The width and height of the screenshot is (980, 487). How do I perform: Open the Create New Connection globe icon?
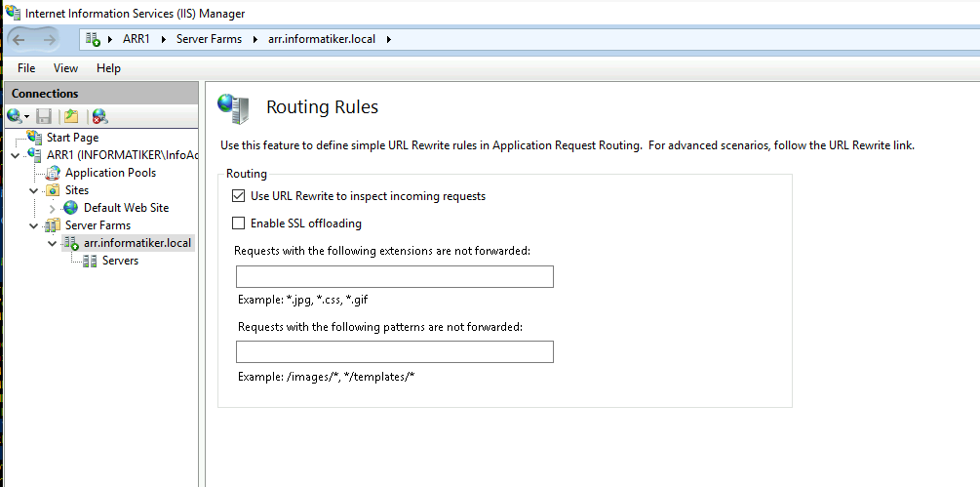coord(14,116)
